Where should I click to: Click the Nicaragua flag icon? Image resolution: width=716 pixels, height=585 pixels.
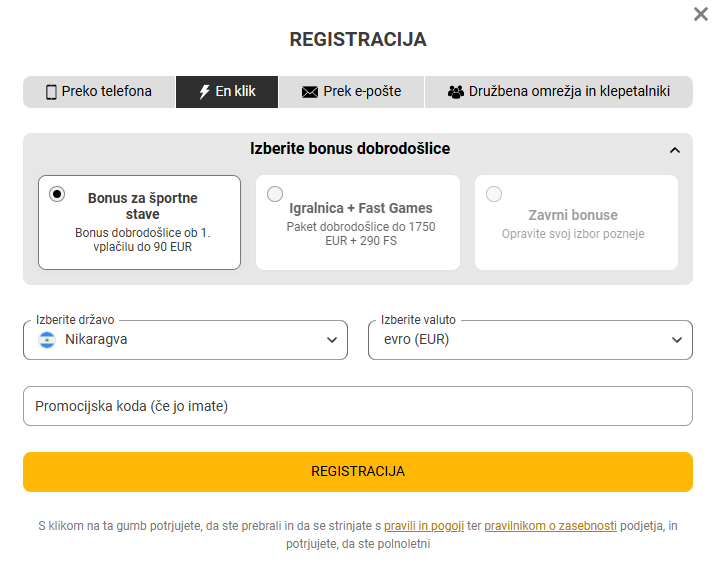47,340
